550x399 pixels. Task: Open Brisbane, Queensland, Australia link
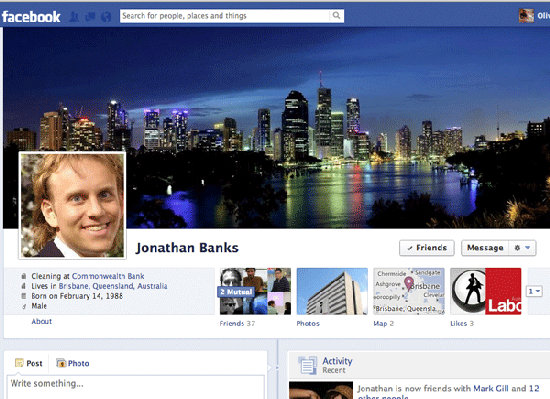[x=113, y=286]
